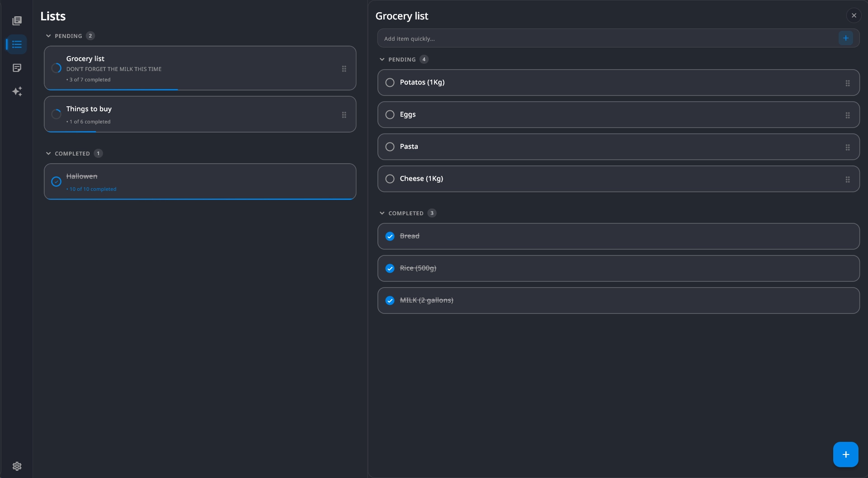Screen dimensions: 868x478
Task: Click 'DON'T FORGET THE MILK THIS TIME' note
Action: click(x=114, y=69)
